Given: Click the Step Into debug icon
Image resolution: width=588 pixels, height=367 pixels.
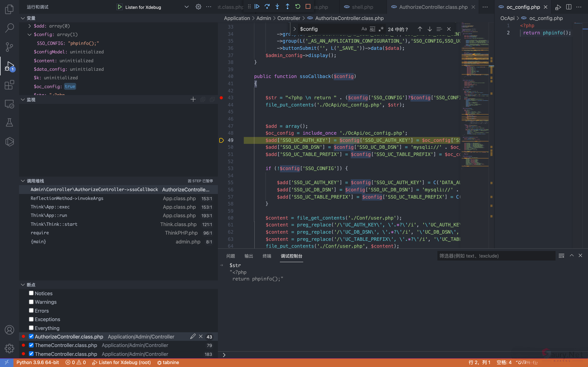Looking at the screenshot, I should [277, 7].
